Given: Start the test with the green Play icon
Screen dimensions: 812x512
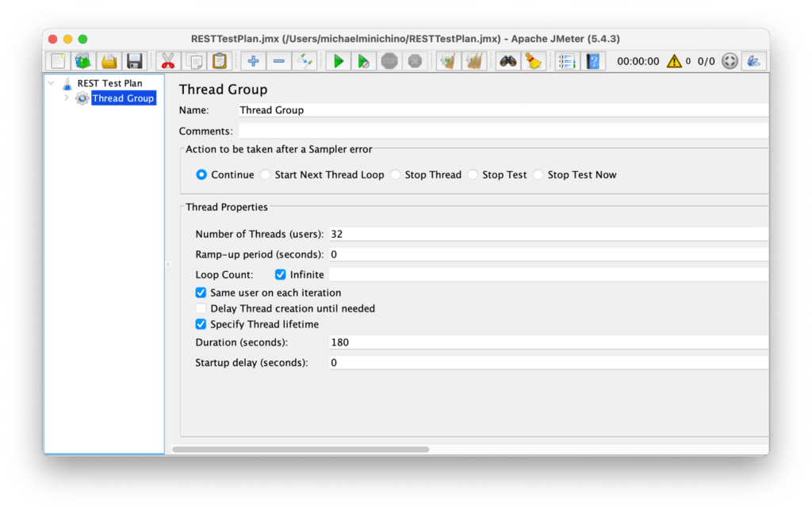Looking at the screenshot, I should pos(337,60).
